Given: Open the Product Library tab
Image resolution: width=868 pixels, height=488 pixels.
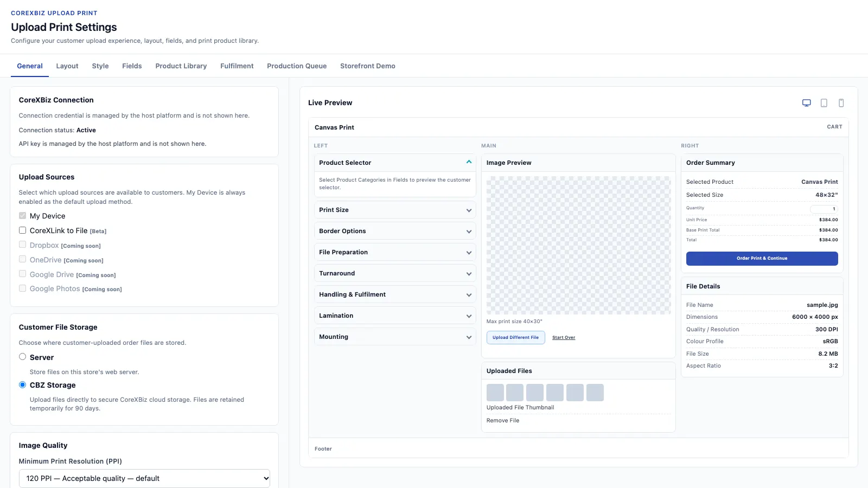Looking at the screenshot, I should [181, 66].
